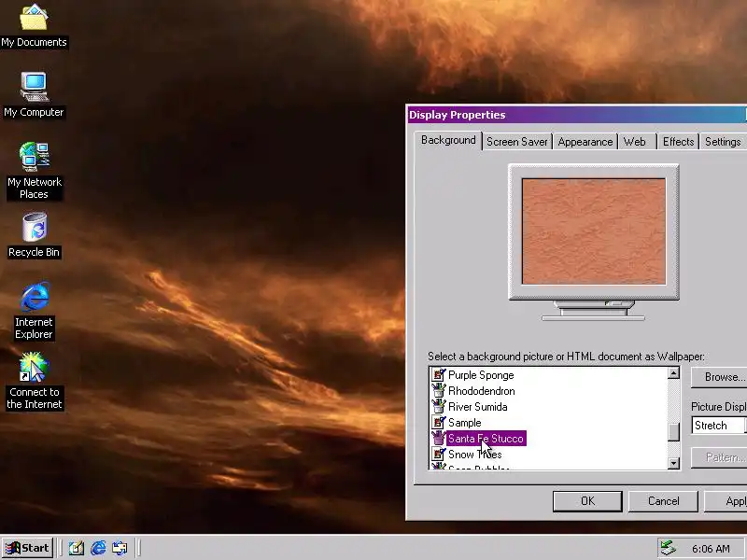Viewport: 747px width, 560px height.
Task: Launch Outlook Express from quick launch
Action: [x=120, y=548]
